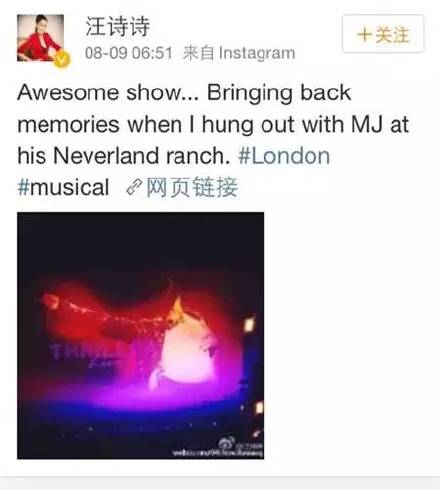Open the username 汪诗诗
Image resolution: width=440 pixels, height=490 pixels.
pos(118,27)
